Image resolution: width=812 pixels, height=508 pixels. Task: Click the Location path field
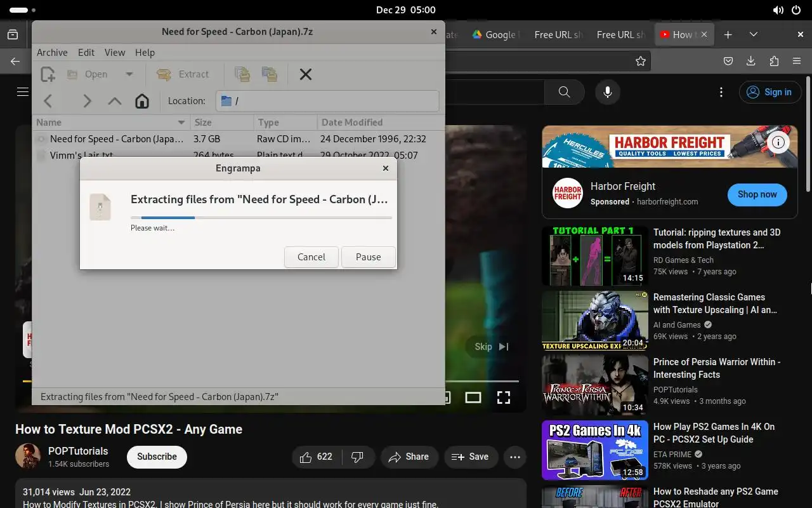[x=327, y=101]
